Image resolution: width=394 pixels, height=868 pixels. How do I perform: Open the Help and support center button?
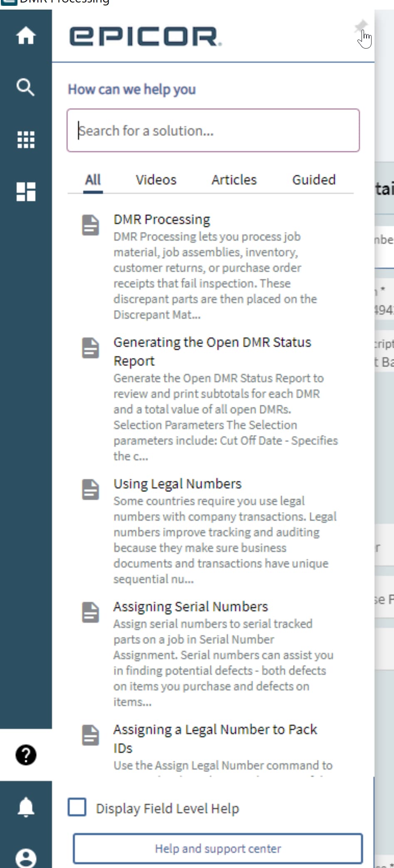click(x=218, y=848)
